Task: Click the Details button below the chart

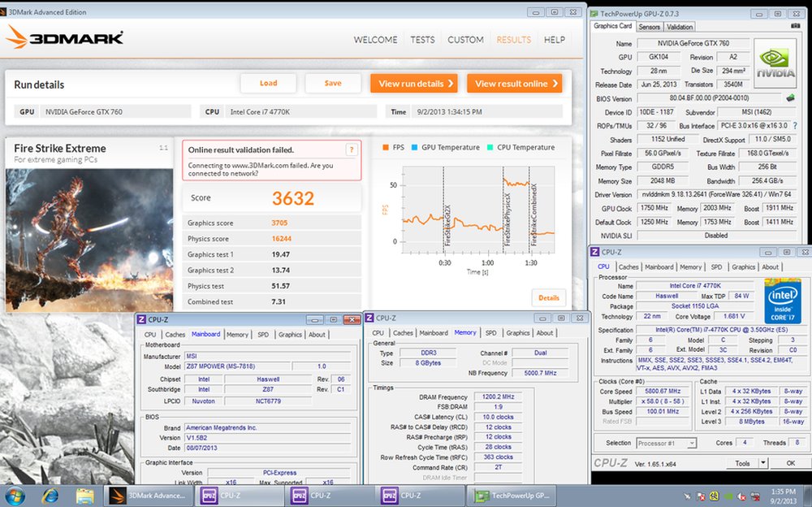Action: click(x=549, y=298)
